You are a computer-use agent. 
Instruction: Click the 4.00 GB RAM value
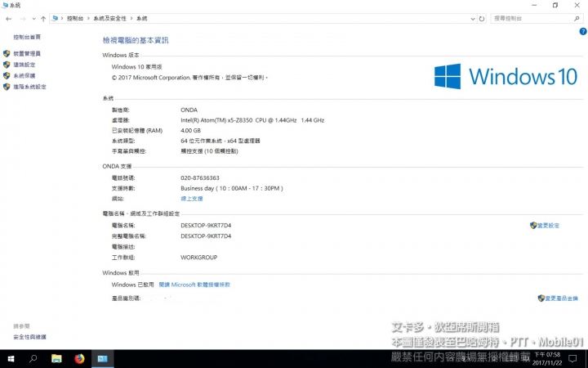pyautogui.click(x=190, y=131)
